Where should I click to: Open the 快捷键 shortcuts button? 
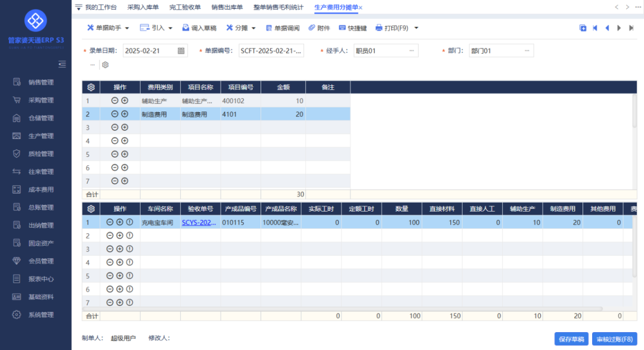(x=353, y=28)
